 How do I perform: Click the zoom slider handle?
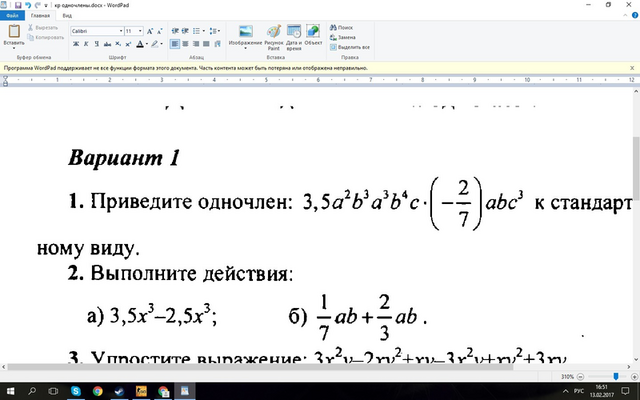click(616, 376)
